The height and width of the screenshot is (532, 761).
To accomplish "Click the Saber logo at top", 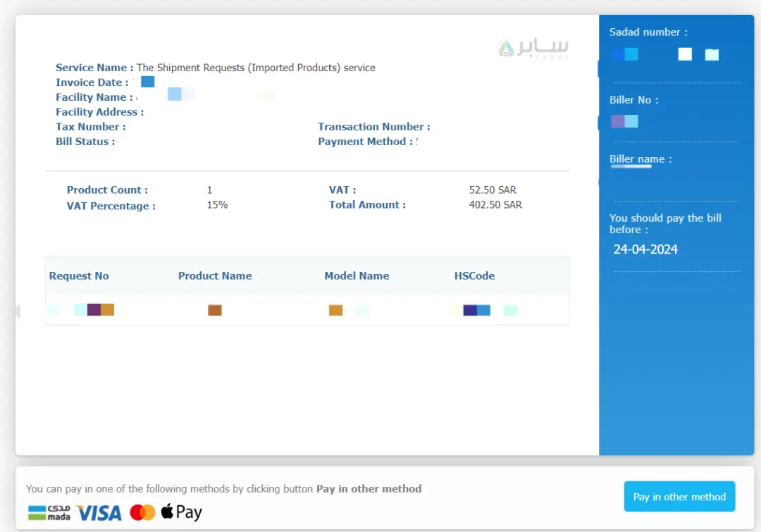I will (x=533, y=48).
